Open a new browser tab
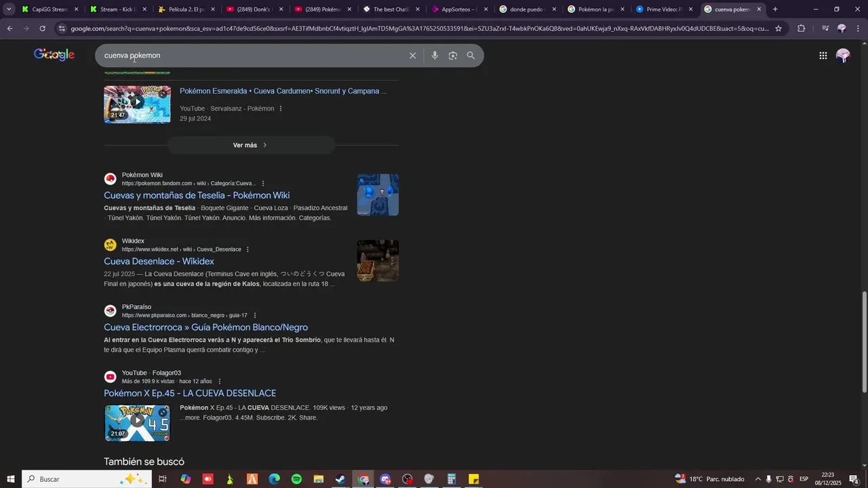 pyautogui.click(x=775, y=9)
